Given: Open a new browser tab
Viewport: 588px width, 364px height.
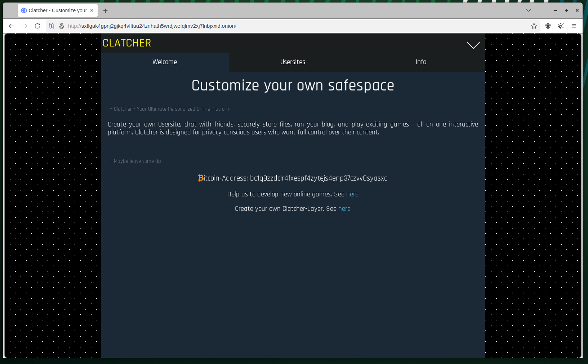Looking at the screenshot, I should click(105, 11).
